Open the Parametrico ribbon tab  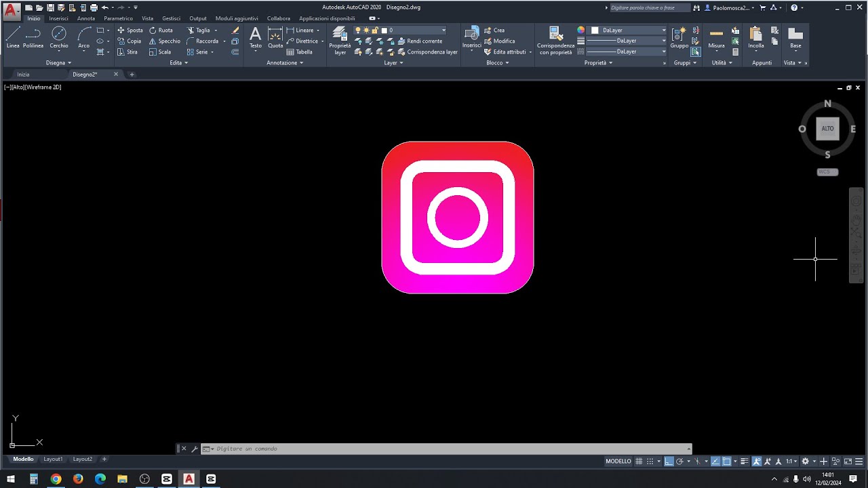(x=118, y=18)
